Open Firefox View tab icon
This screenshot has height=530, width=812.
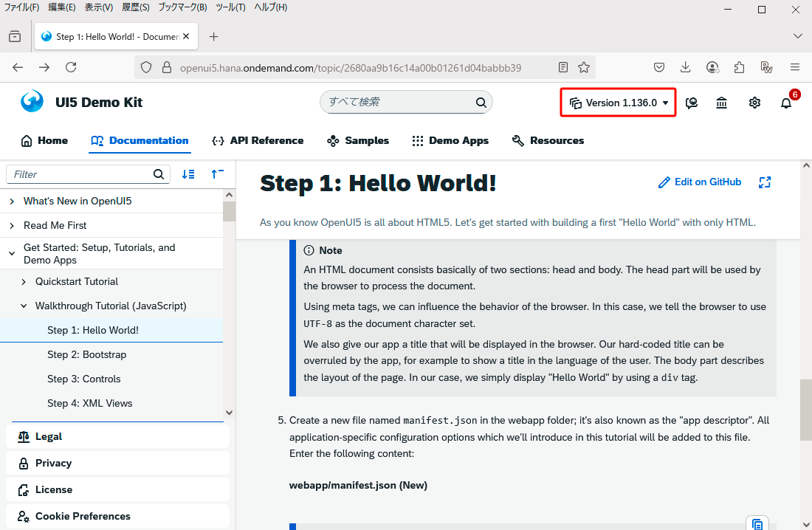click(x=15, y=36)
